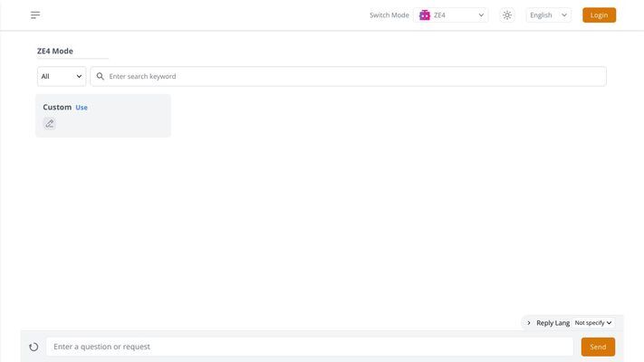Open the hamburger sidebar menu
This screenshot has height=362, width=644.
[x=35, y=15]
